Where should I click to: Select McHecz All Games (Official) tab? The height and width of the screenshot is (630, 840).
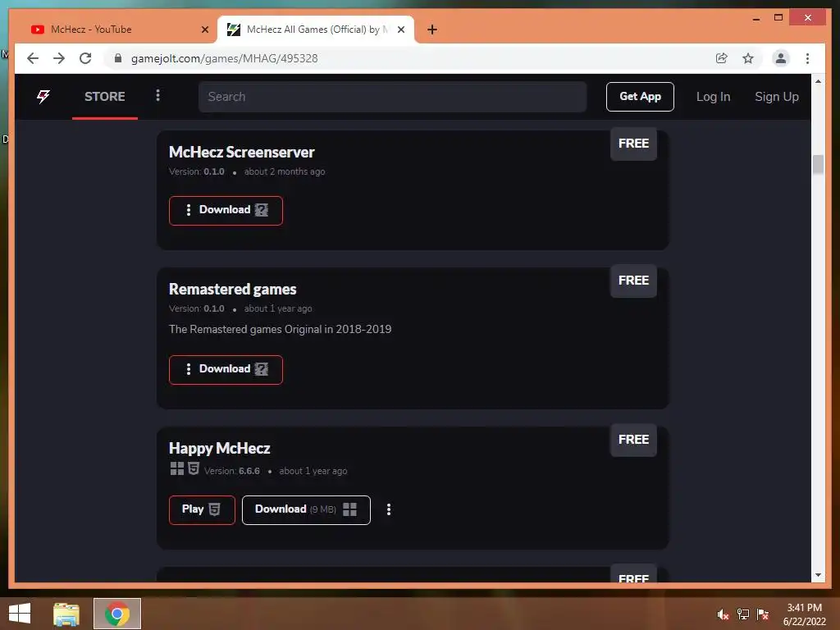316,30
